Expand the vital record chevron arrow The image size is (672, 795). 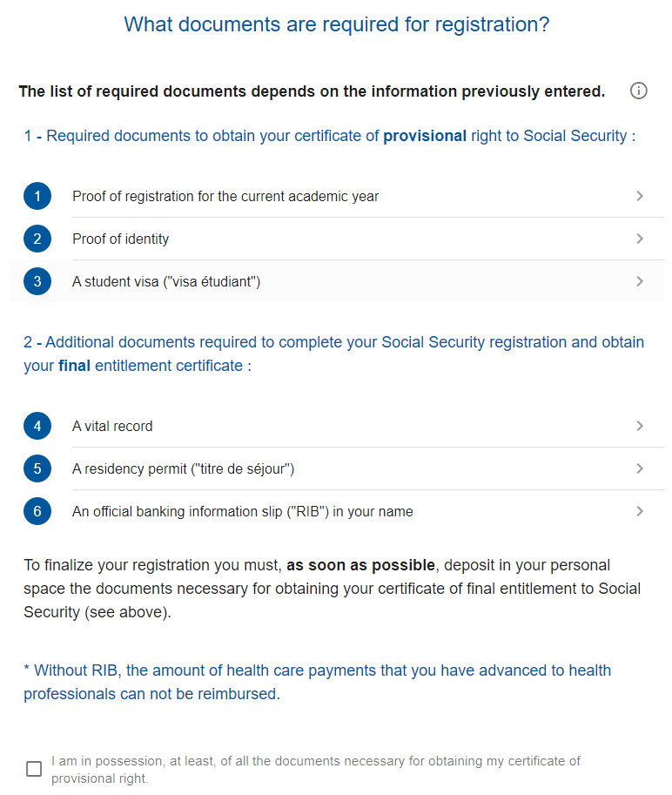[640, 426]
